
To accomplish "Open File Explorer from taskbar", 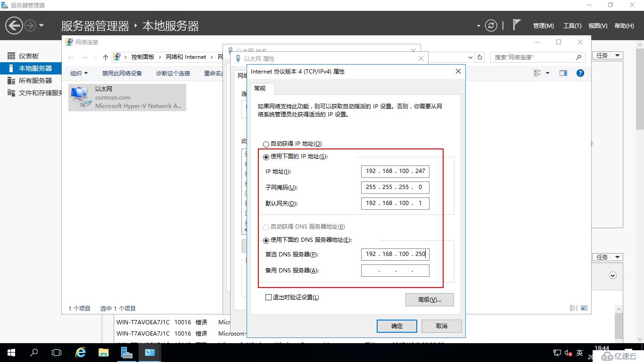I will click(104, 353).
